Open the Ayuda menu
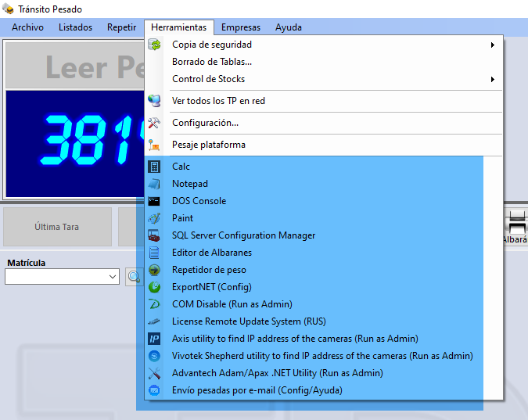Image resolution: width=528 pixels, height=420 pixels. click(288, 27)
